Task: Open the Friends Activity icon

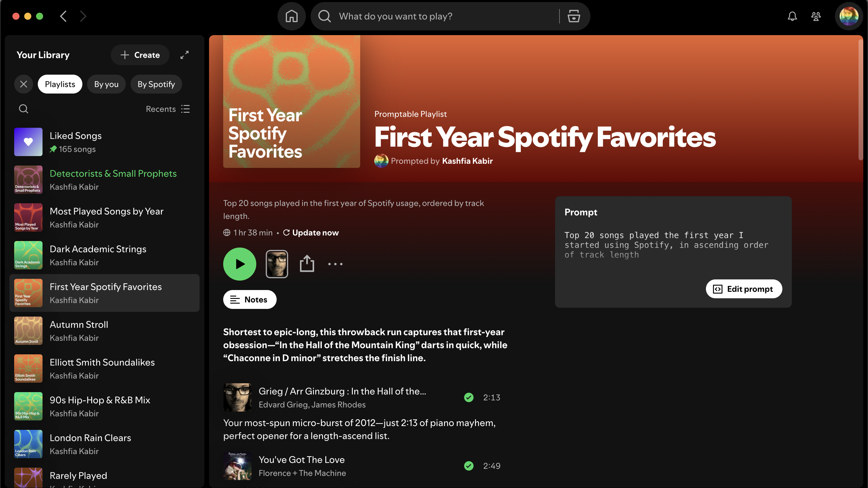Action: (x=816, y=16)
